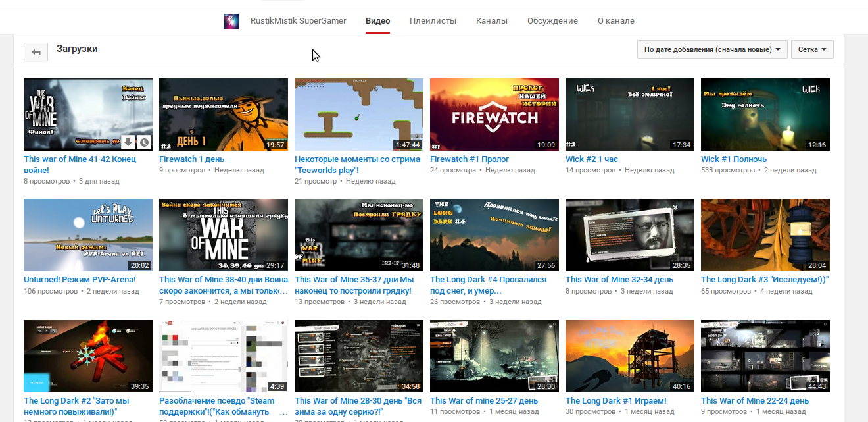Image resolution: width=868 pixels, height=422 pixels.
Task: Play the War of Mine 35-37 thumbnail
Action: tap(359, 235)
